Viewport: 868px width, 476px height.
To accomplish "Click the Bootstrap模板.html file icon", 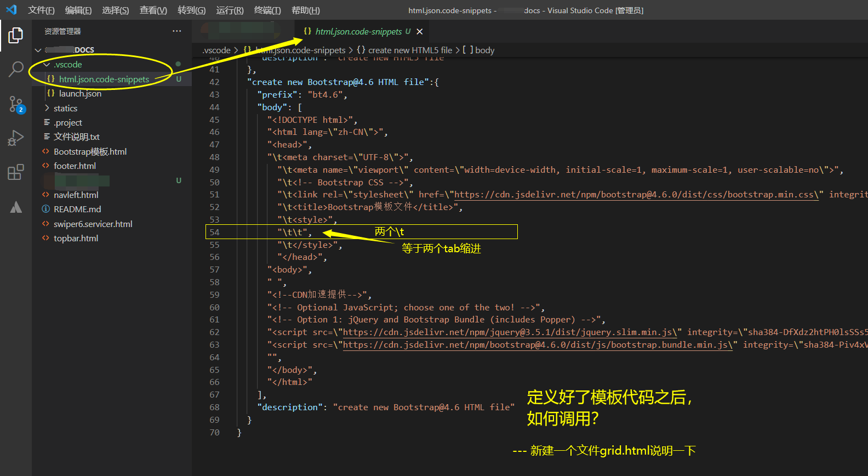I will coord(46,151).
